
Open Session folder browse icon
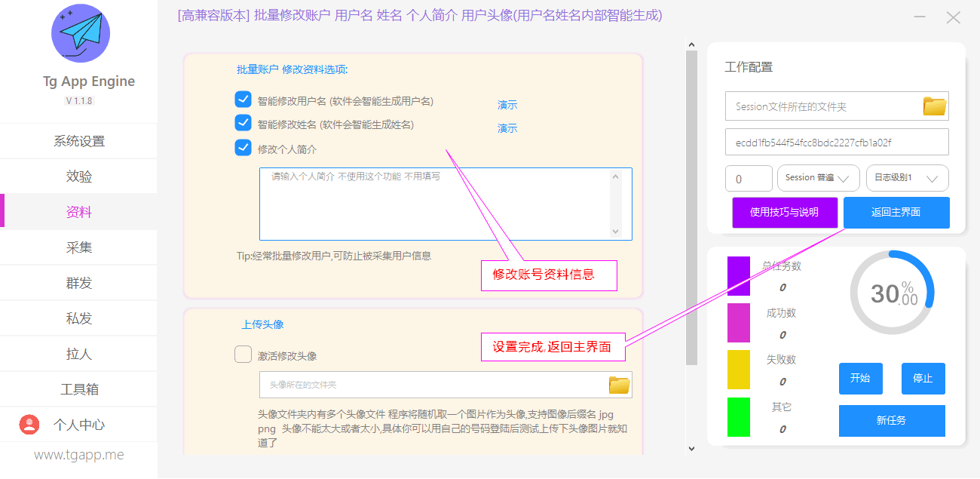pos(935,106)
